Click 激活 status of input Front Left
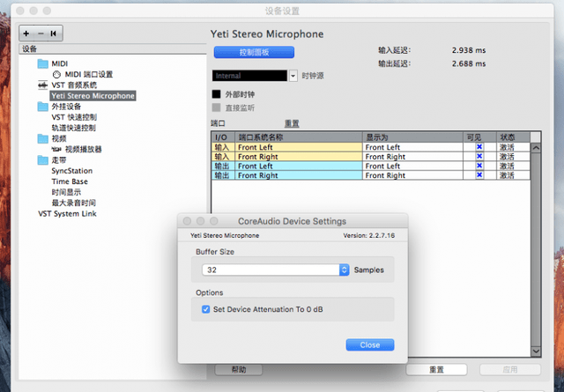The height and width of the screenshot is (392, 564). point(513,147)
